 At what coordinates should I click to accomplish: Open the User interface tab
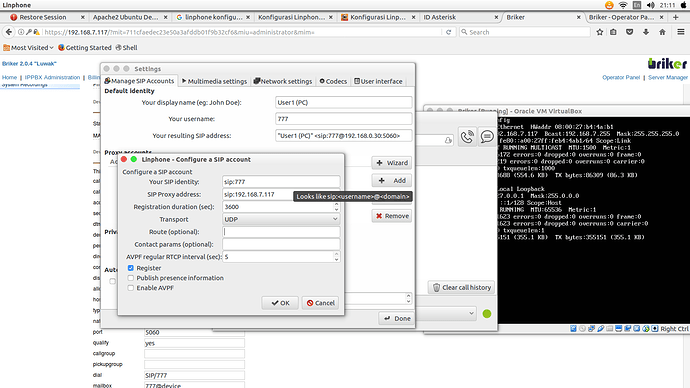pyautogui.click(x=378, y=81)
